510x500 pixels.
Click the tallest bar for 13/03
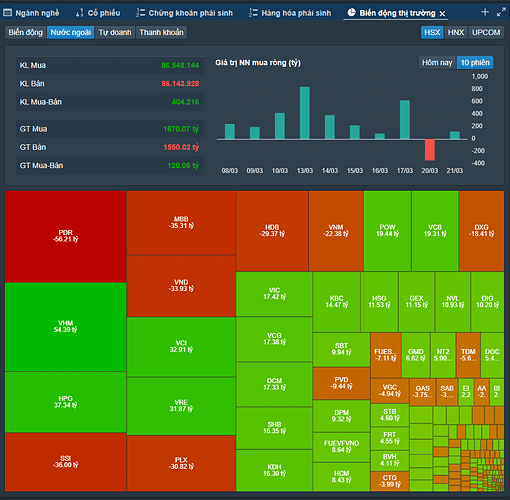305,113
